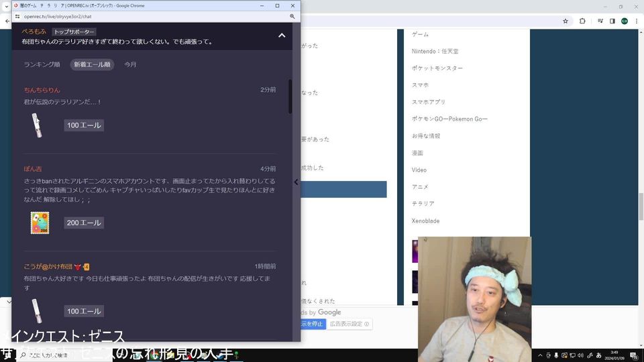Open Xenoblade category link
The height and width of the screenshot is (362, 644).
click(x=425, y=221)
